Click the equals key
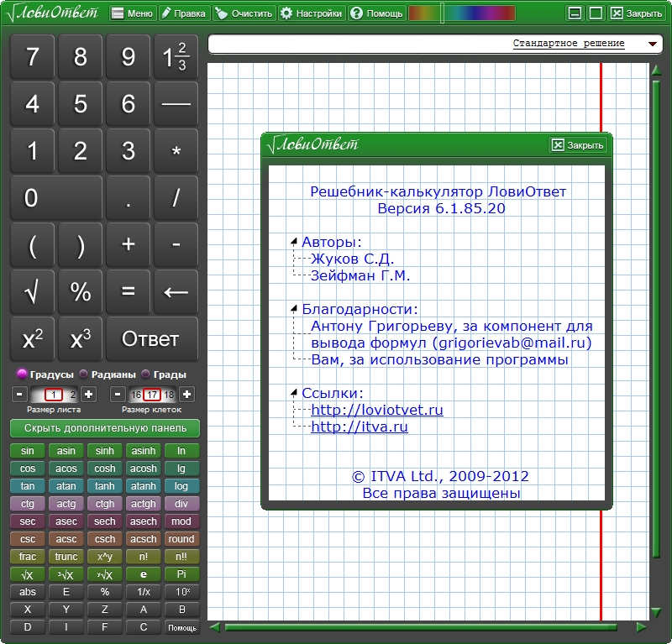 tap(129, 292)
